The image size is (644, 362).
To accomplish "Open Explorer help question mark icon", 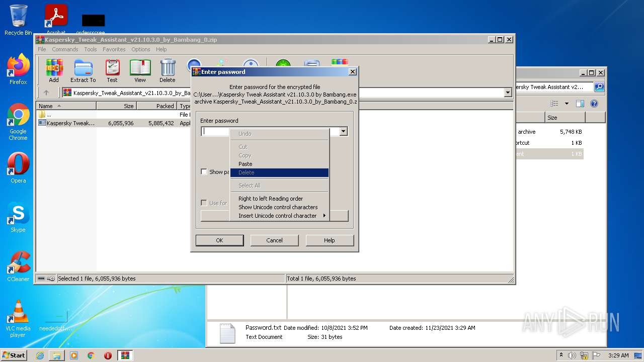I will click(594, 104).
